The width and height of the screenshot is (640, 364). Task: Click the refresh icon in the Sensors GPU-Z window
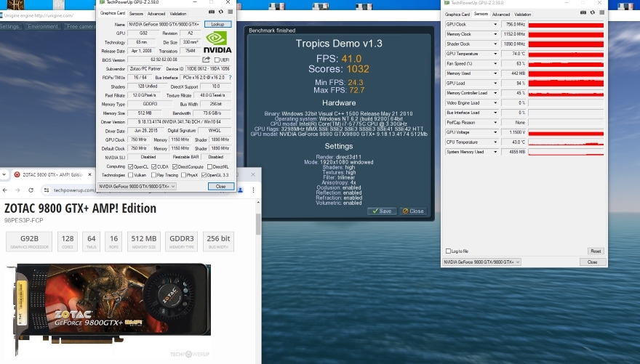pyautogui.click(x=593, y=12)
